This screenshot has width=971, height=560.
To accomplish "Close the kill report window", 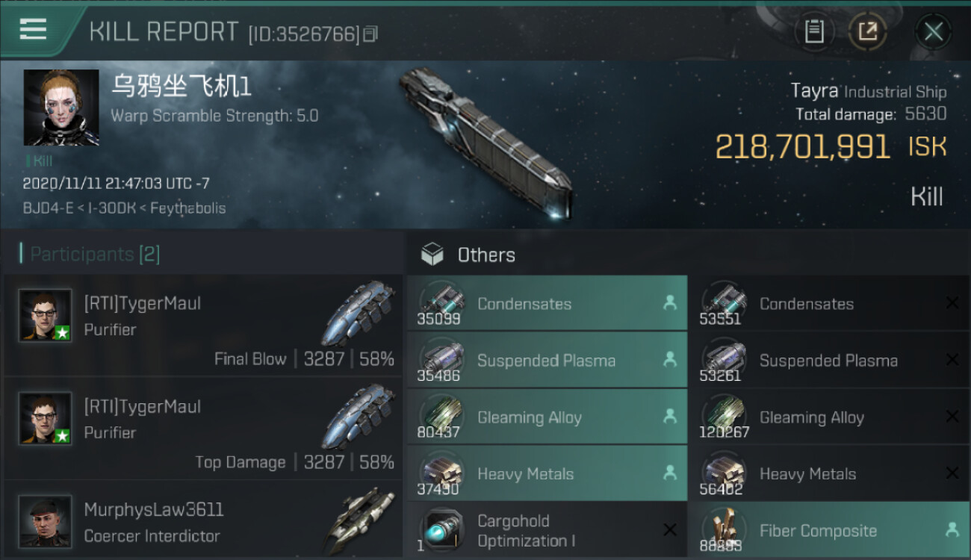I will pos(933,31).
